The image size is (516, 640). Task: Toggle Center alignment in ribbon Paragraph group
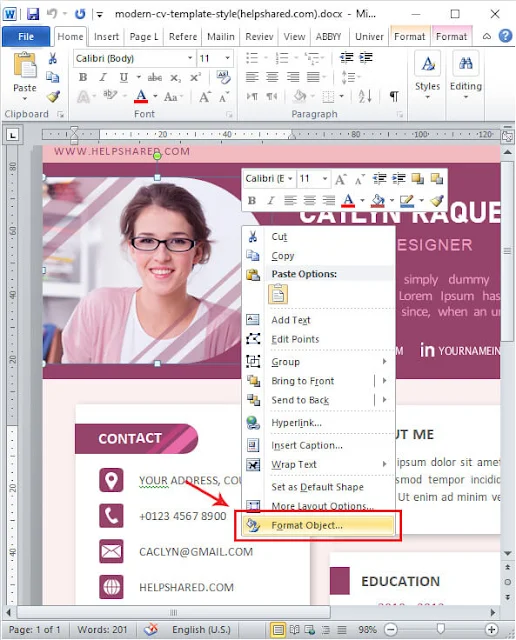(x=272, y=77)
